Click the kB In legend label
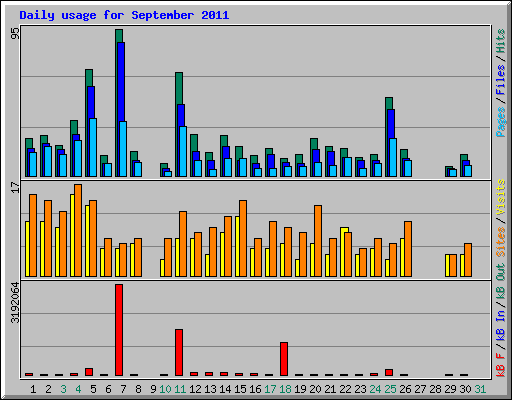 coord(501,325)
